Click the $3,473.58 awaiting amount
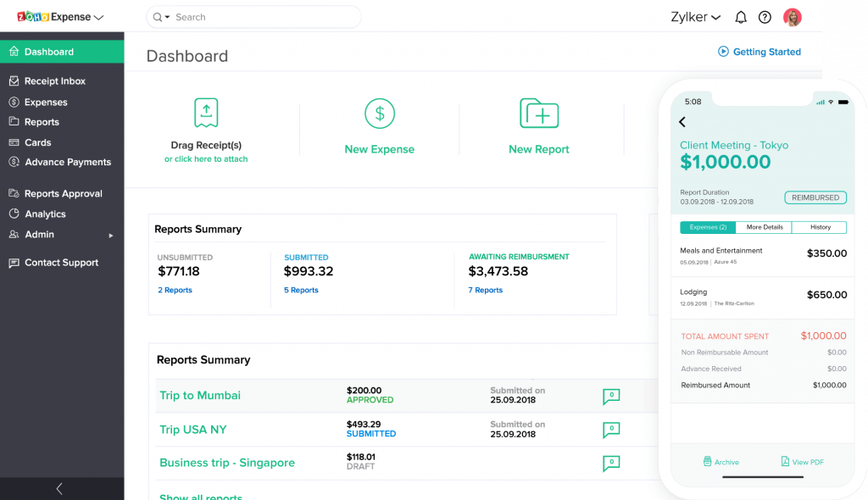 coord(498,271)
